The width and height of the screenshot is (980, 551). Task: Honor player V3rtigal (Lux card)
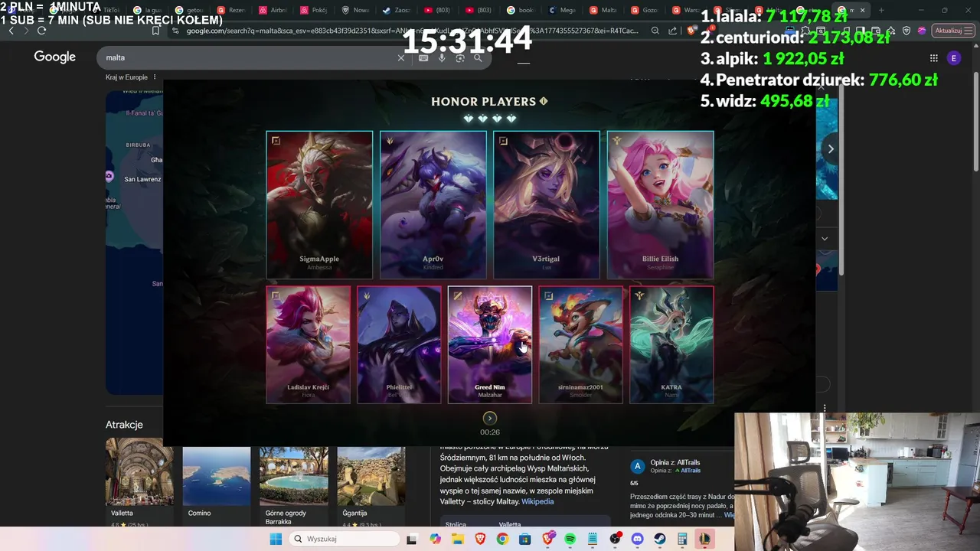(x=547, y=205)
